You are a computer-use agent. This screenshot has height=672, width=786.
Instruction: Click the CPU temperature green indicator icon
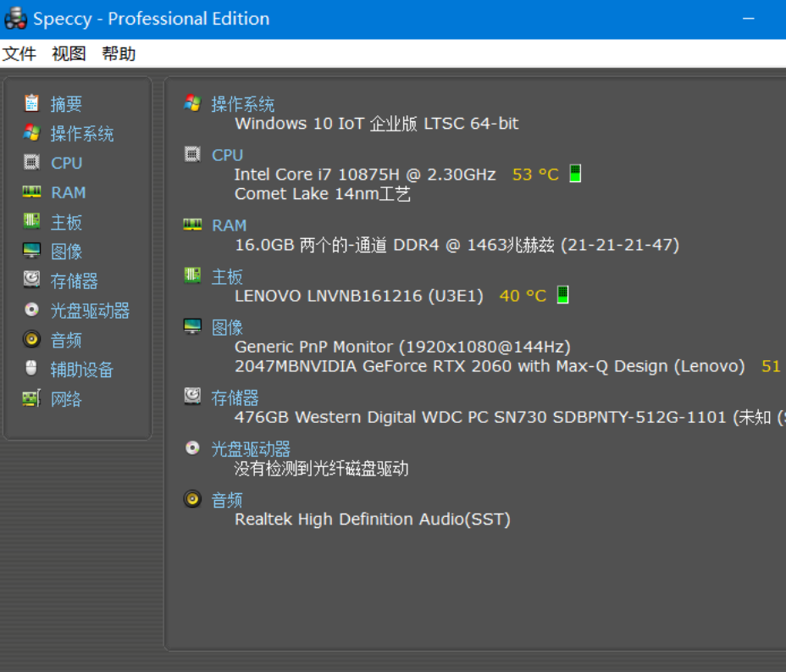tap(575, 174)
